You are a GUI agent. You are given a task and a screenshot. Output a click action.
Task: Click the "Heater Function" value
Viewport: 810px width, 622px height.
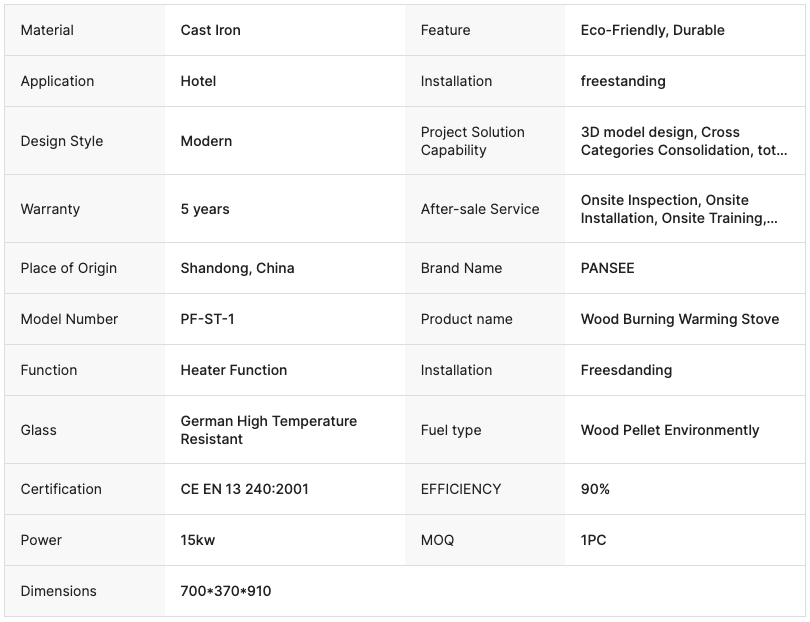(233, 370)
